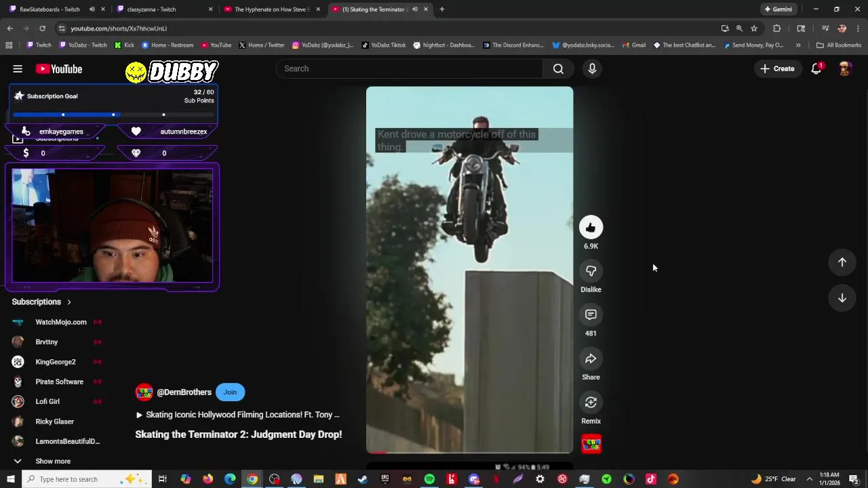Open the Windows Start menu
This screenshot has height=488, width=868.
[x=10, y=479]
